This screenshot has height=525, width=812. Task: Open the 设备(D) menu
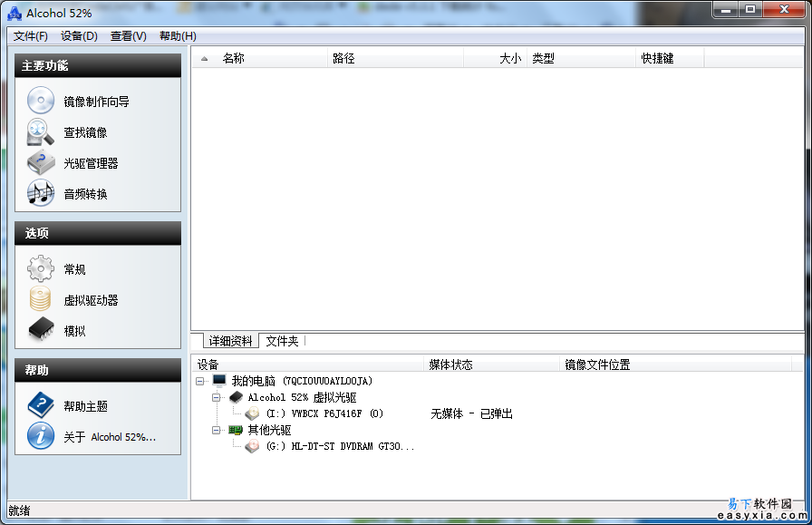pos(79,36)
